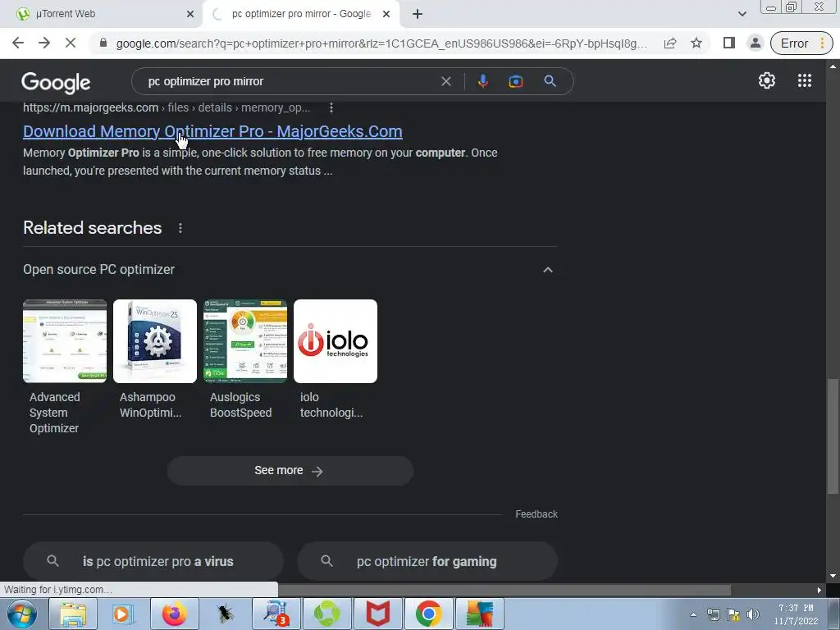The height and width of the screenshot is (630, 840).
Task: Open the volume control tray icon
Action: (x=753, y=614)
